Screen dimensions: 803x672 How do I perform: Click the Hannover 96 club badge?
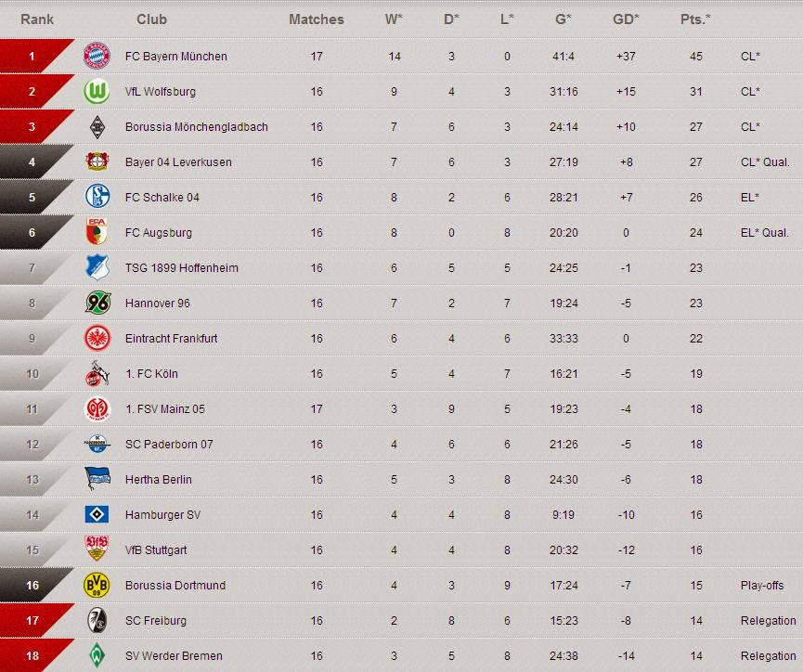coord(97,304)
